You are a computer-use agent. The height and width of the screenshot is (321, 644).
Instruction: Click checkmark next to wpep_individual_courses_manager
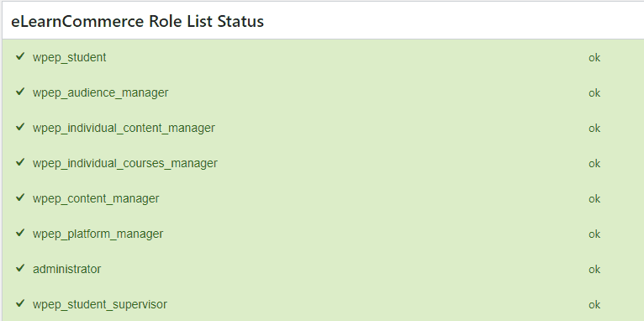point(20,162)
